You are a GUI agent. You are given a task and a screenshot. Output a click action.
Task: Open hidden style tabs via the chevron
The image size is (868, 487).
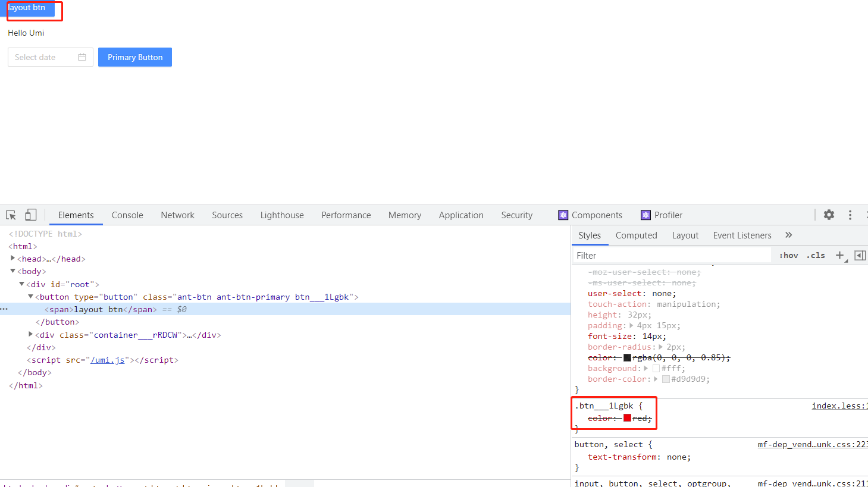[788, 235]
